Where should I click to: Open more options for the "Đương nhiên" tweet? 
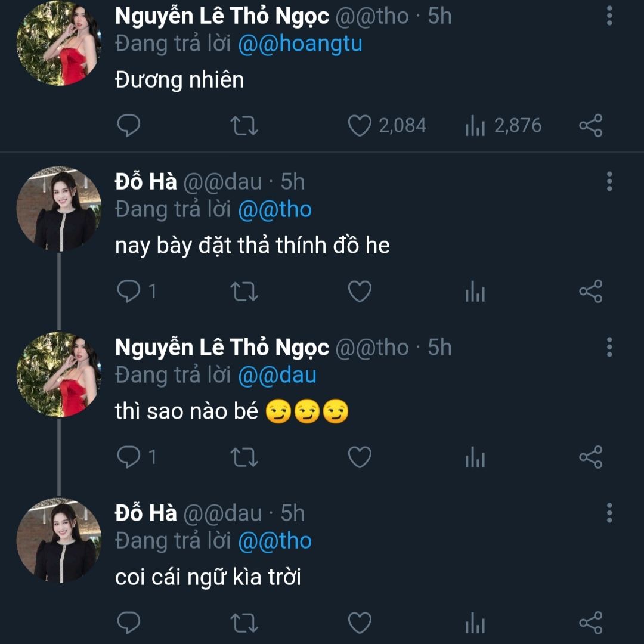609,16
